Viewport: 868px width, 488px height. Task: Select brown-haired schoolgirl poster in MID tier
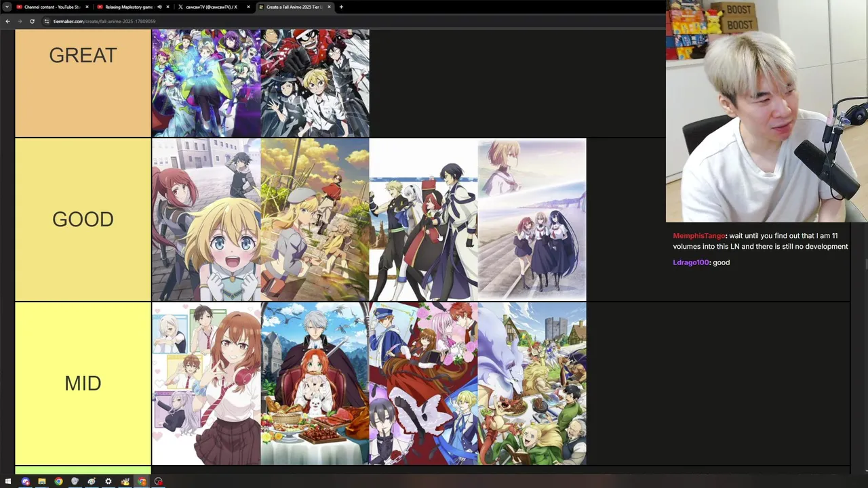[x=206, y=384]
